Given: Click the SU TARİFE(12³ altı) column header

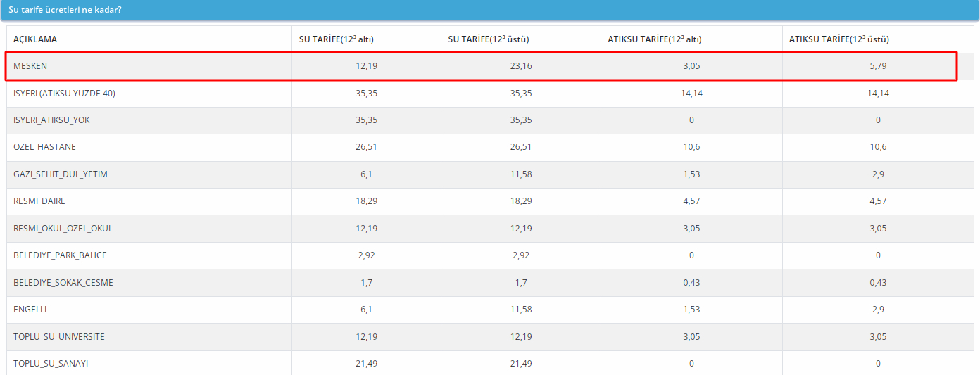Looking at the screenshot, I should pyautogui.click(x=336, y=39).
